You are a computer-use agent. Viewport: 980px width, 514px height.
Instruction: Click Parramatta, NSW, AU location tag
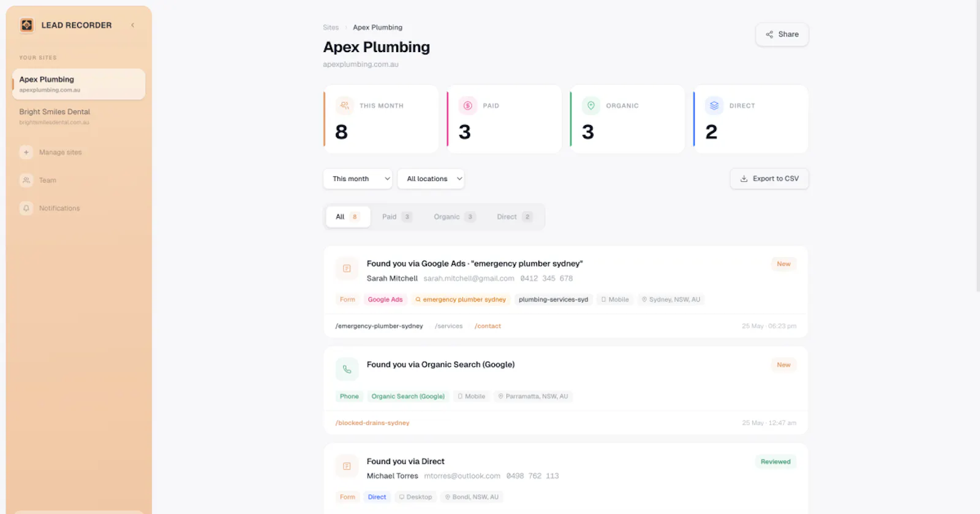[x=533, y=397]
